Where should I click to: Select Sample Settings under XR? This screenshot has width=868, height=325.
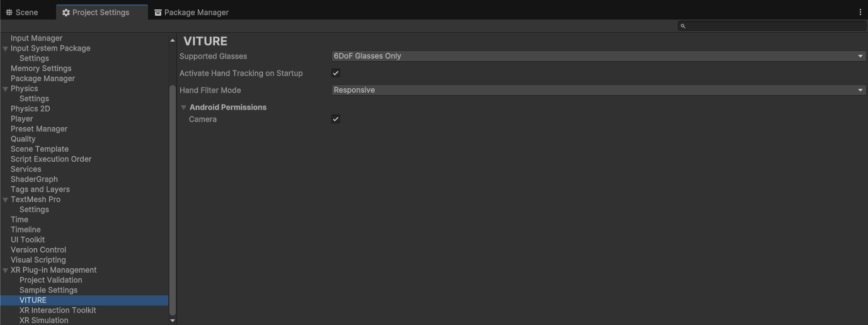click(x=49, y=290)
